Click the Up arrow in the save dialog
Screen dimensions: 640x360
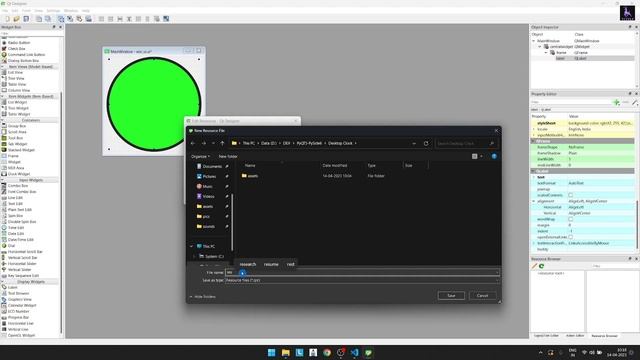[222, 143]
